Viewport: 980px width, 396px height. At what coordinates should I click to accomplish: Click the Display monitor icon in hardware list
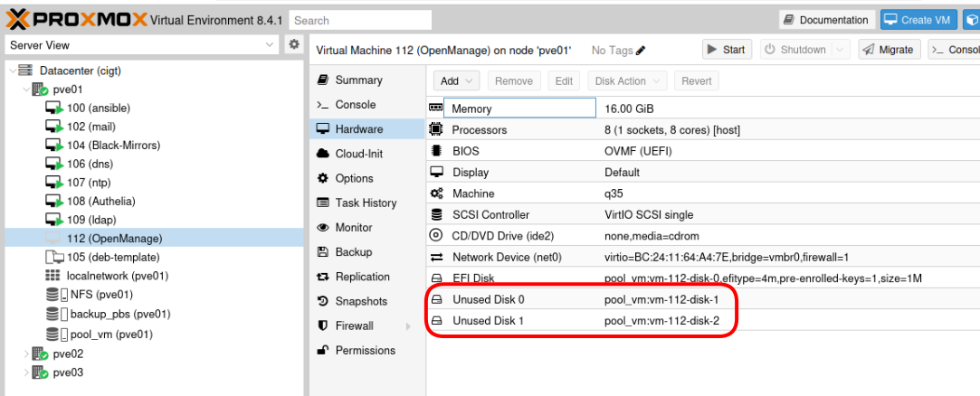(436, 173)
